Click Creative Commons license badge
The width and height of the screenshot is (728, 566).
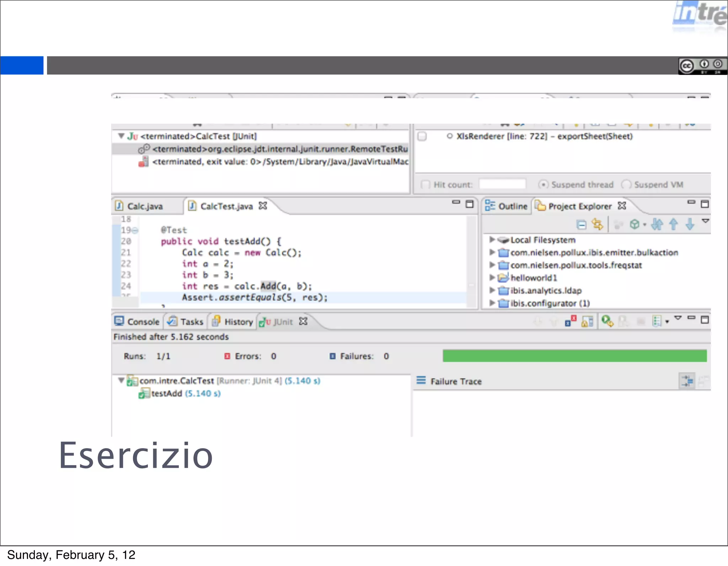coord(702,66)
